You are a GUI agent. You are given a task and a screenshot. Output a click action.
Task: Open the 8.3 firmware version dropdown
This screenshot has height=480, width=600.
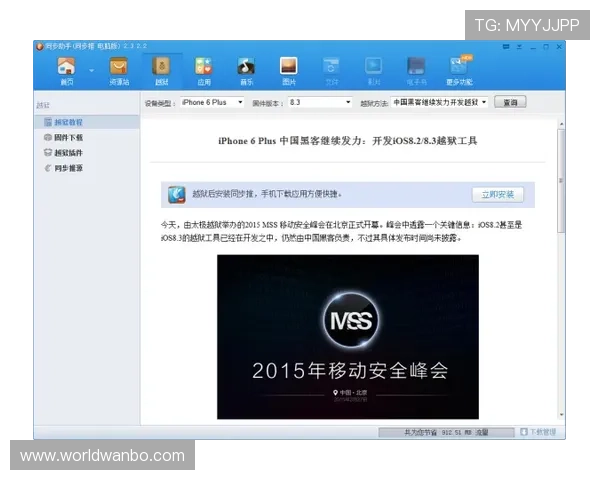320,102
